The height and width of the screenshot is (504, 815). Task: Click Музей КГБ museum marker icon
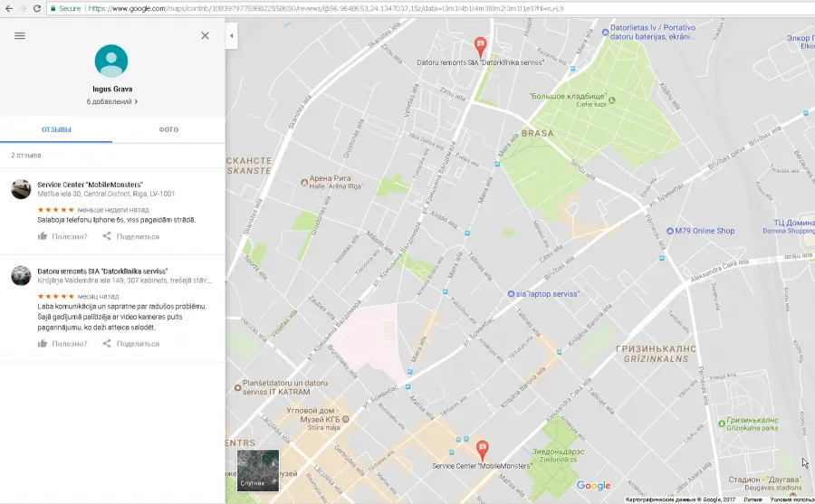[346, 419]
